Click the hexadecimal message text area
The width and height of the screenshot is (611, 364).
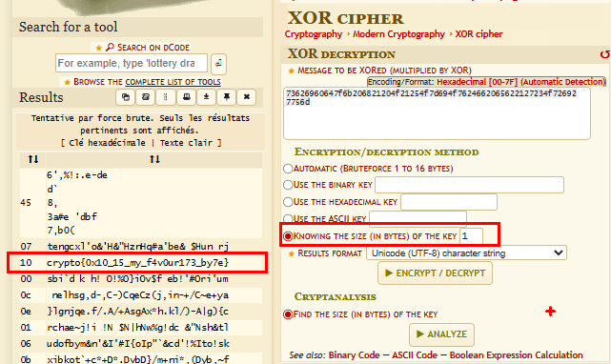437,113
